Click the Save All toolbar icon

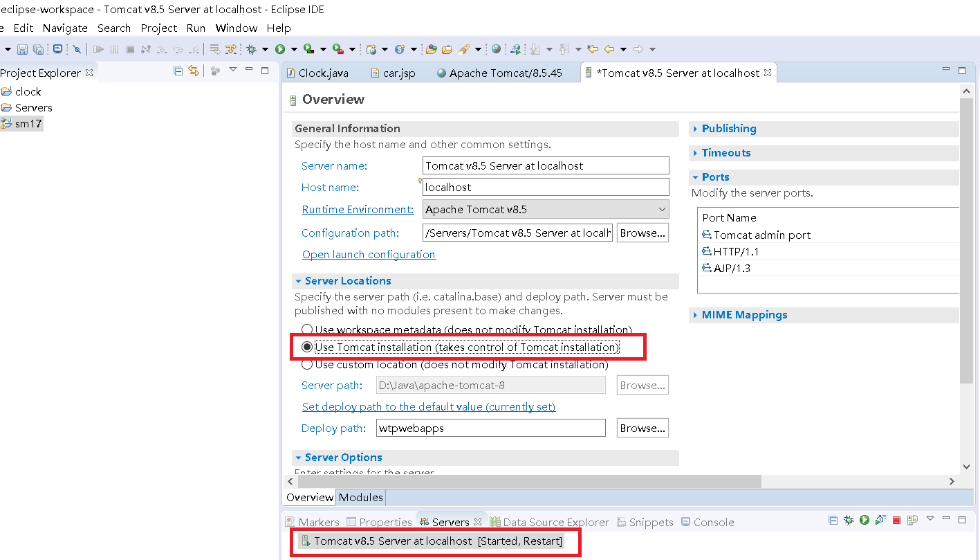click(39, 49)
